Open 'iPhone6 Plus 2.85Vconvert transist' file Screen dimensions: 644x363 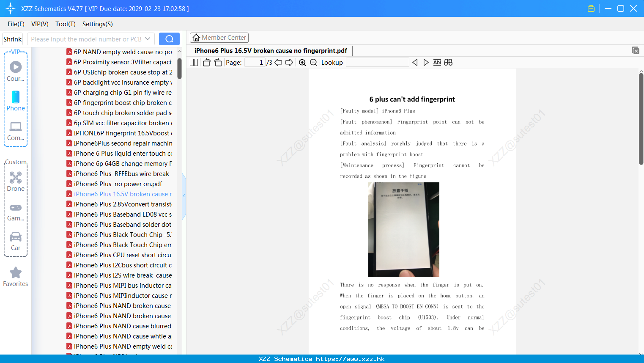pyautogui.click(x=119, y=204)
